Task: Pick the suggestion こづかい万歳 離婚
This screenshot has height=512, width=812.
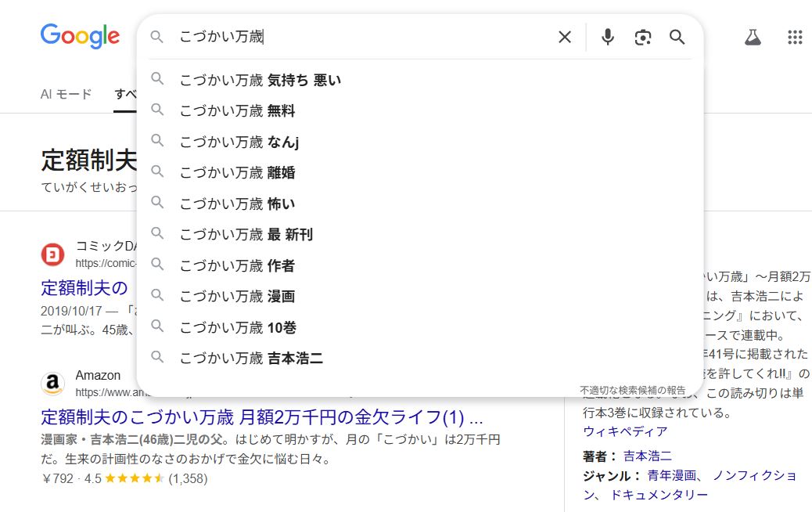Action: [237, 173]
